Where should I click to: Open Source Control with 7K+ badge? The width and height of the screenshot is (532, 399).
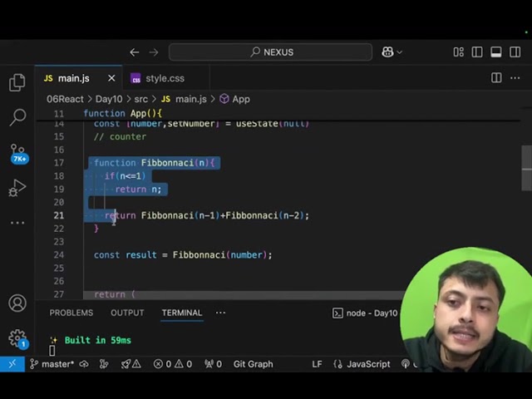(18, 154)
